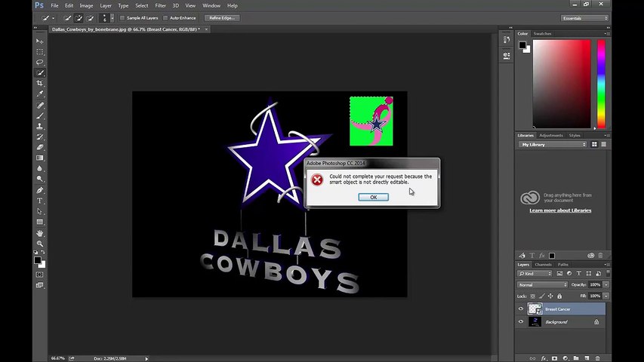The height and width of the screenshot is (362, 644).
Task: Open the Select menu
Action: tap(142, 6)
